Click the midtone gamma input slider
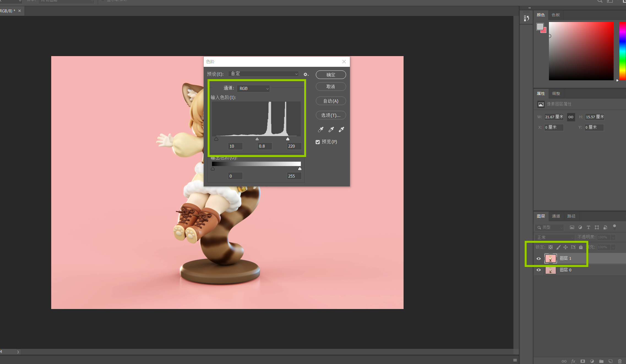 click(257, 139)
